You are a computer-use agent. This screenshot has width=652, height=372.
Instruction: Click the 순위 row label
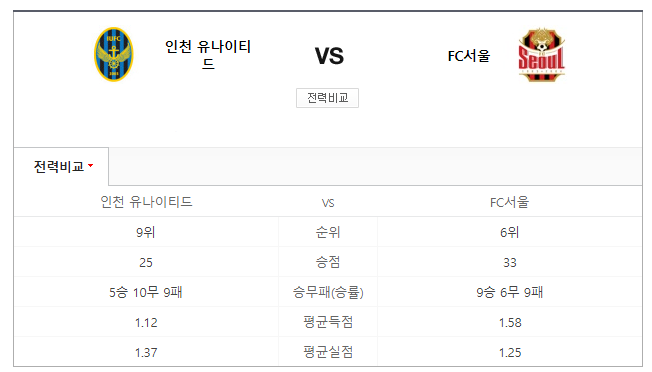(x=328, y=232)
